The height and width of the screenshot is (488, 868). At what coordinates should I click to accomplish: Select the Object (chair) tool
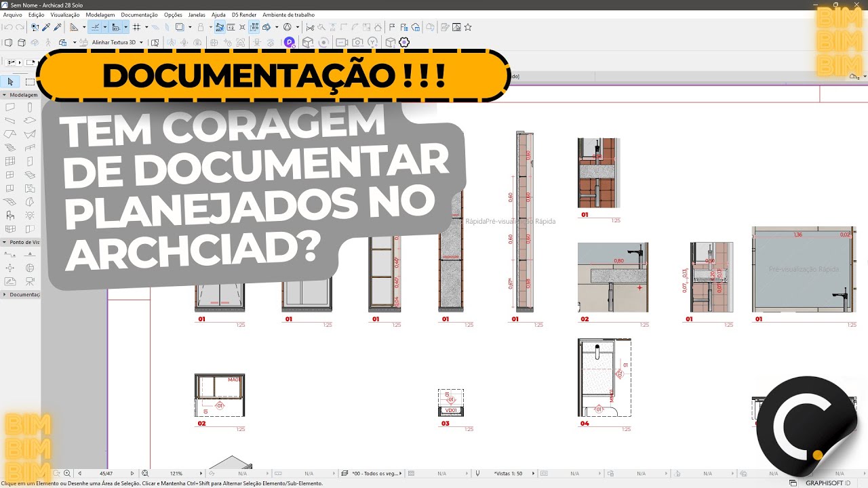pyautogui.click(x=10, y=215)
